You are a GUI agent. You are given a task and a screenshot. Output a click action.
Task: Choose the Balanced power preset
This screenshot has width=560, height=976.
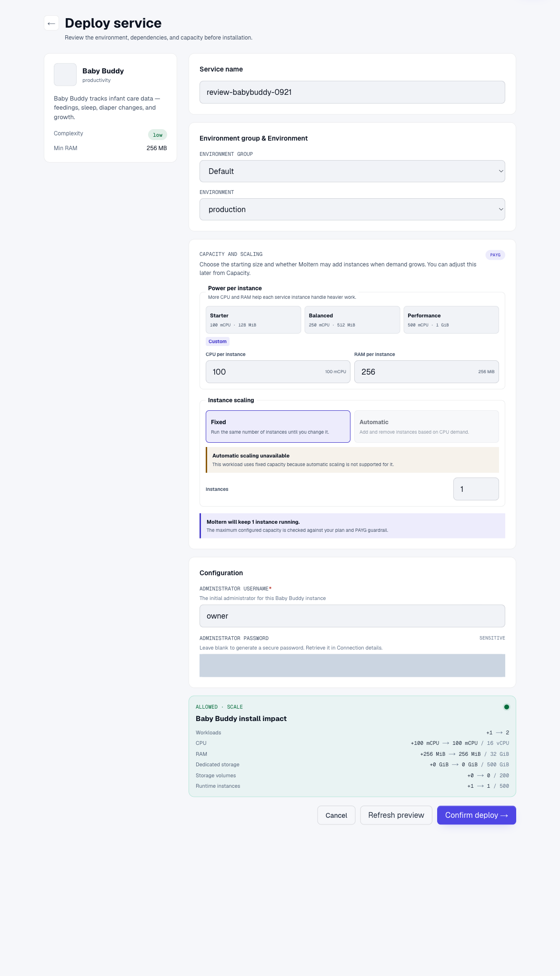click(352, 320)
